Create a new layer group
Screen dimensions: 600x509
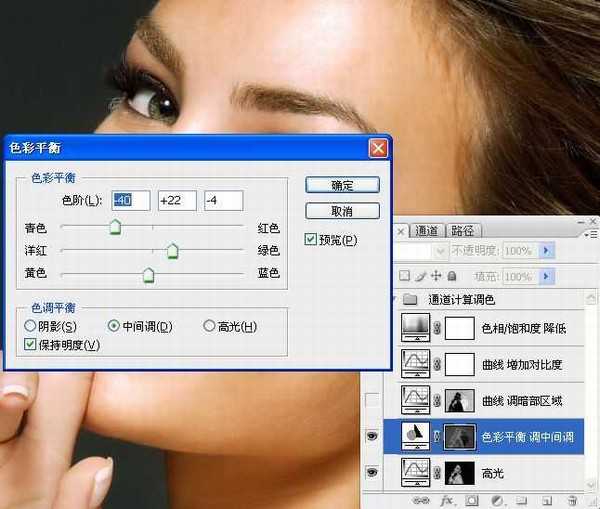pyautogui.click(x=521, y=499)
